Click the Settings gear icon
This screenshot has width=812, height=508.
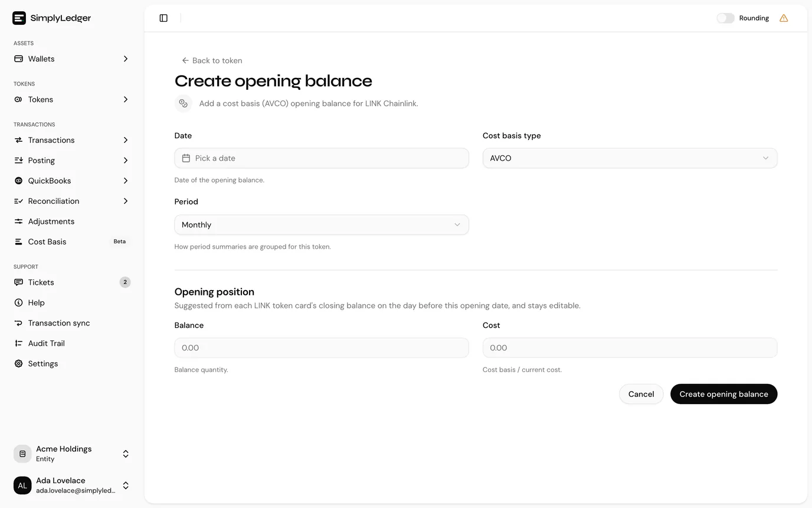[x=18, y=364]
